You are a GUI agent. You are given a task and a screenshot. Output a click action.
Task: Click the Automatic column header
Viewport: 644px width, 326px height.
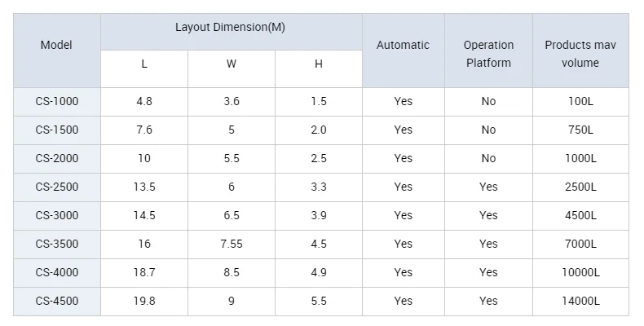pos(403,46)
